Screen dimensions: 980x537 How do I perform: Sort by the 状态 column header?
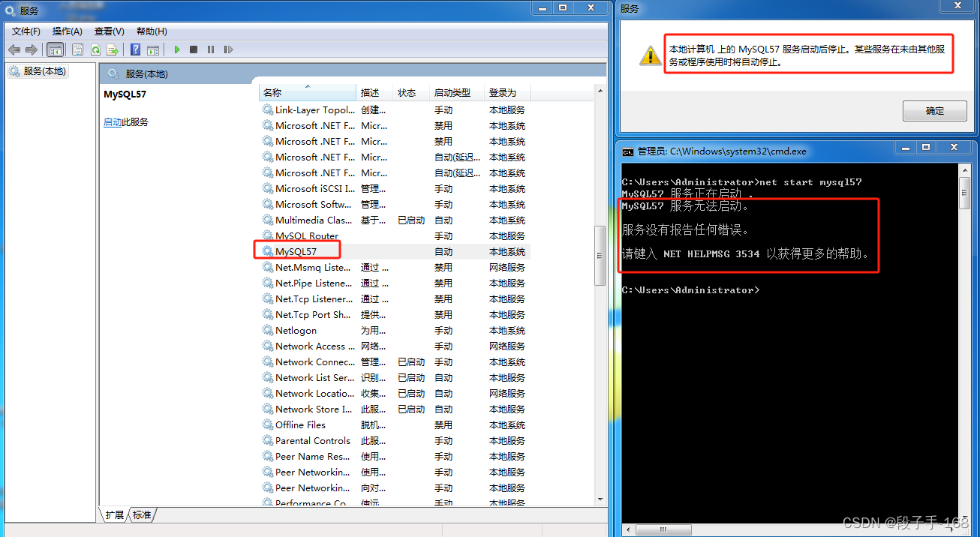click(x=411, y=92)
